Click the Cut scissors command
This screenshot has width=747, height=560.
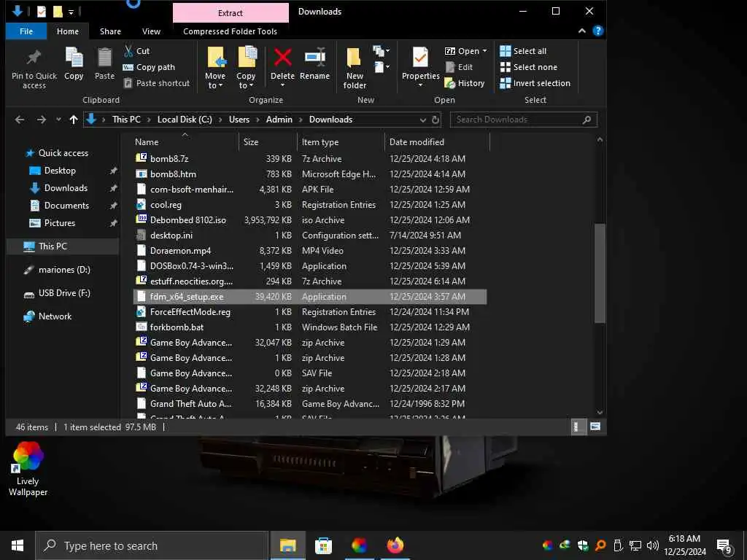coord(136,51)
